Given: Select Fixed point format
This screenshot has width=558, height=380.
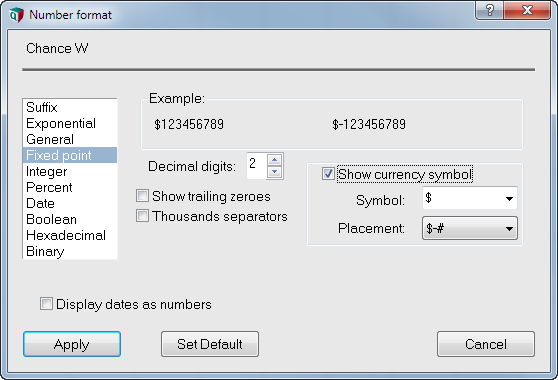Looking at the screenshot, I should click(x=70, y=155).
